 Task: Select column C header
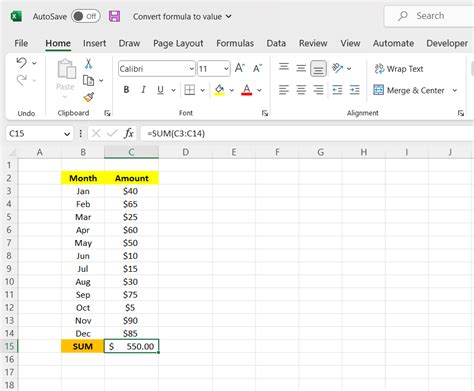(131, 152)
